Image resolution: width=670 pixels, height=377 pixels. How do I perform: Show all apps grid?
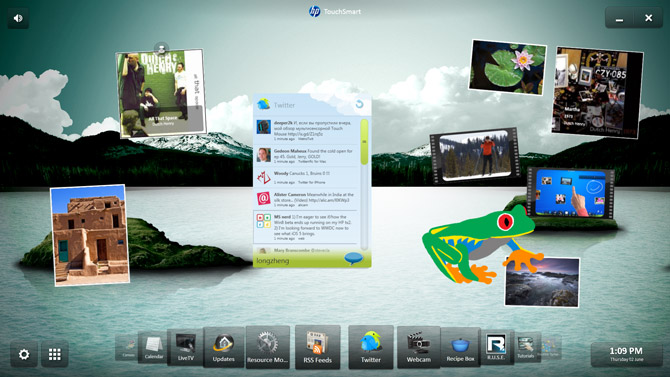pyautogui.click(x=55, y=354)
